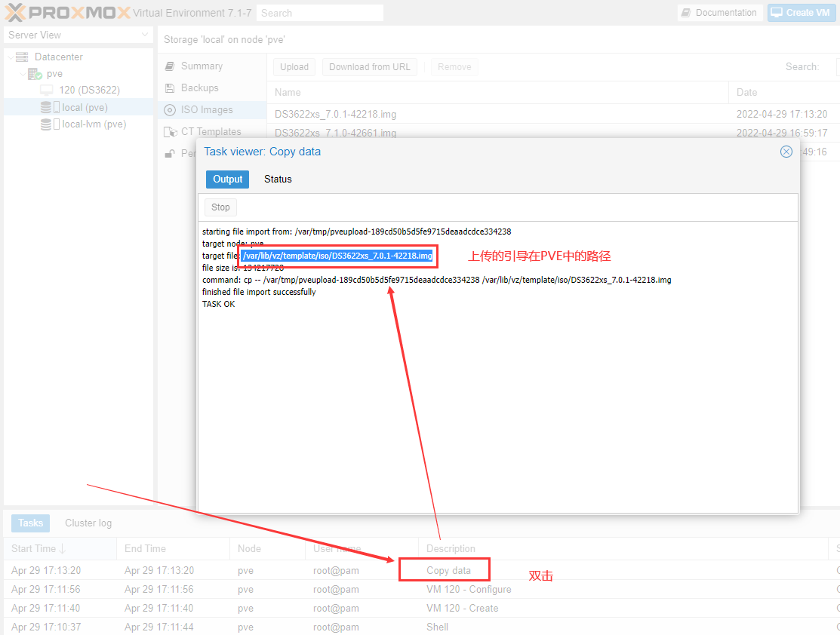Click the Create VM monitor icon

point(777,12)
